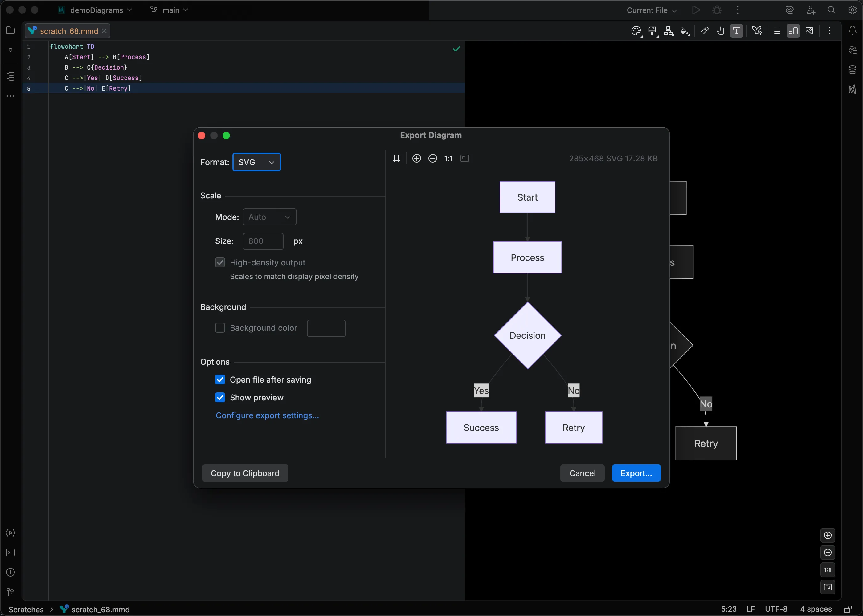
Task: Open the theme palette icon in diagram toolbar
Action: 636,31
